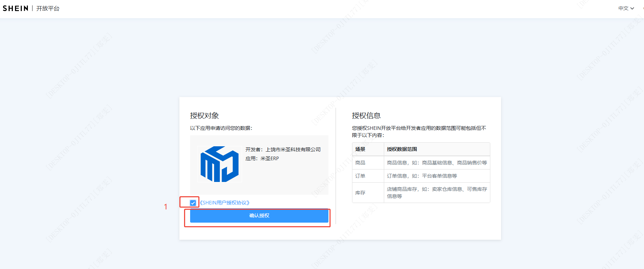
Task: Click the SHEIN logo in header
Action: [15, 8]
